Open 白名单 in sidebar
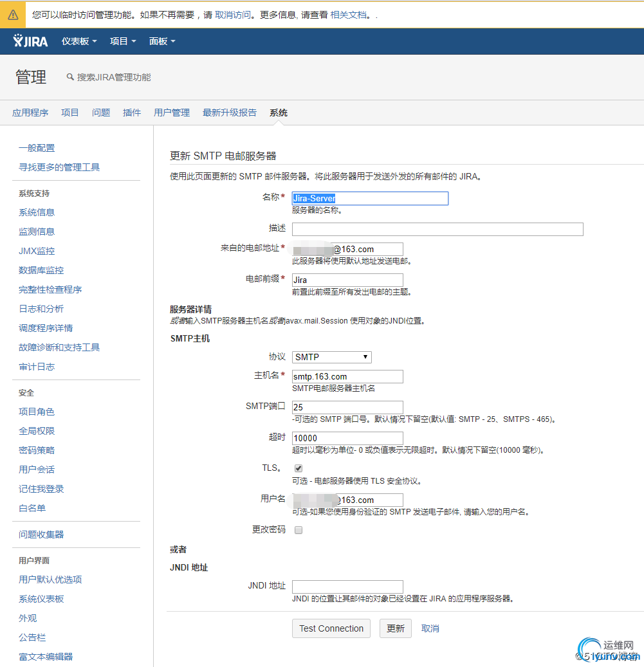The image size is (644, 667). [32, 508]
